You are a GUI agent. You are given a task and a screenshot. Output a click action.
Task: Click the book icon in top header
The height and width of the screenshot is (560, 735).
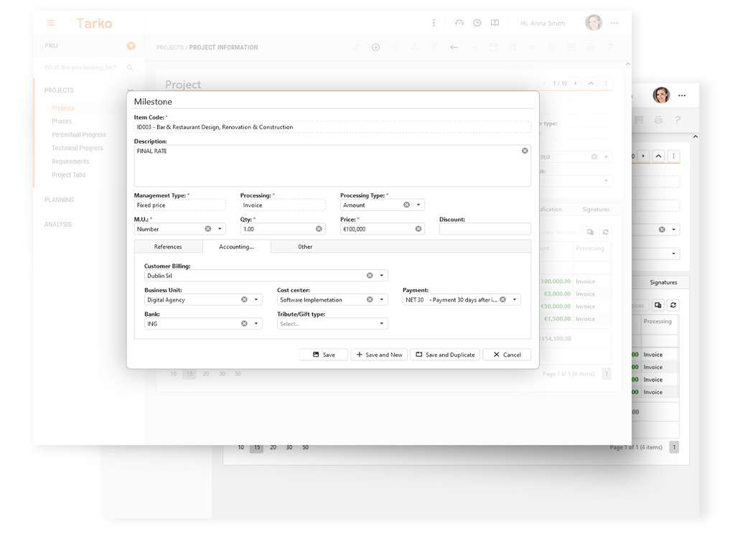495,23
